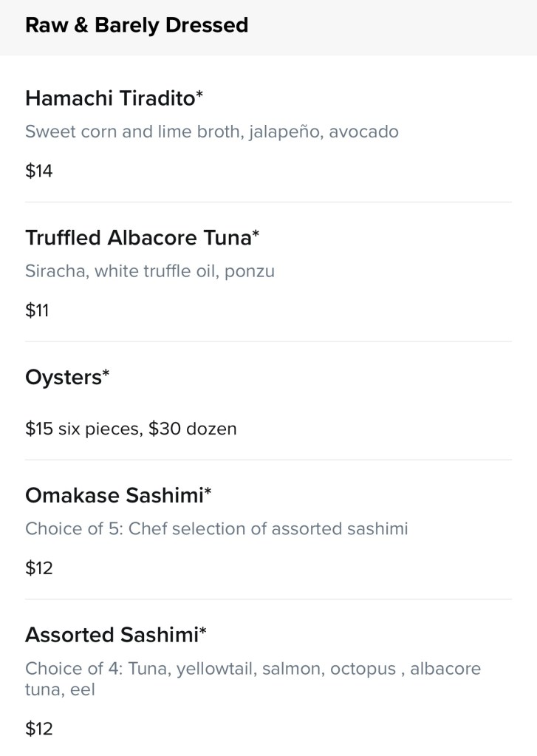Click the $12 price under Omakase Sashimi
This screenshot has width=537, height=756.
pos(39,568)
